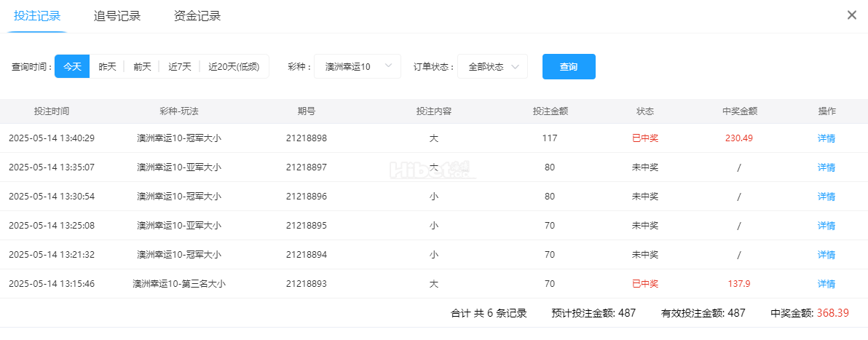View 详情 for issue 21218898
Viewport: 868px width, 340px height.
(x=826, y=138)
